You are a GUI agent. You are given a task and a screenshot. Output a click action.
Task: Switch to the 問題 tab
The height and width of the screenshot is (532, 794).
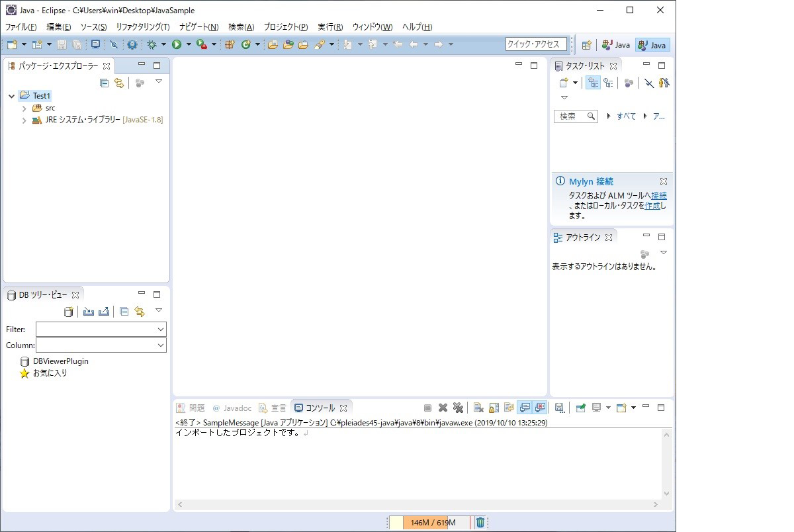pyautogui.click(x=191, y=408)
